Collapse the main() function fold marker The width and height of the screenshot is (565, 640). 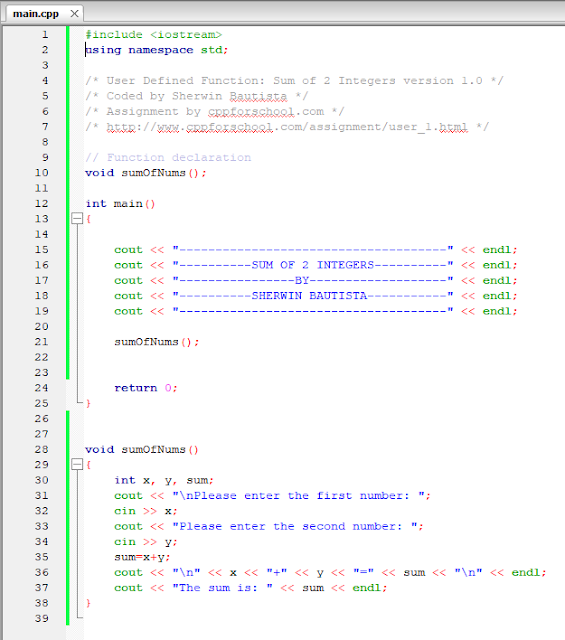[x=77, y=218]
